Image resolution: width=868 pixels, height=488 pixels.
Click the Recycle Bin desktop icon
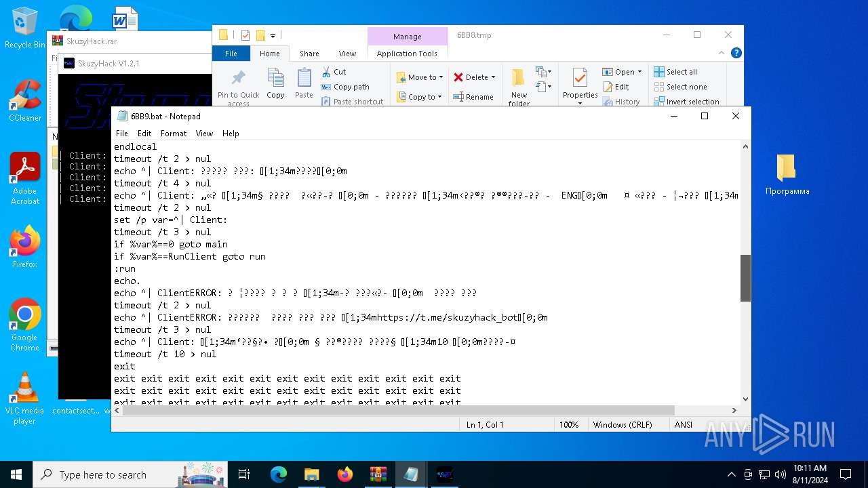(24, 28)
